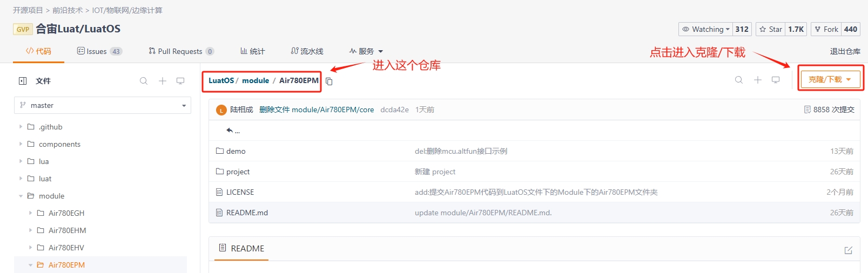Expand components folder in tree
The width and height of the screenshot is (868, 273).
21,144
